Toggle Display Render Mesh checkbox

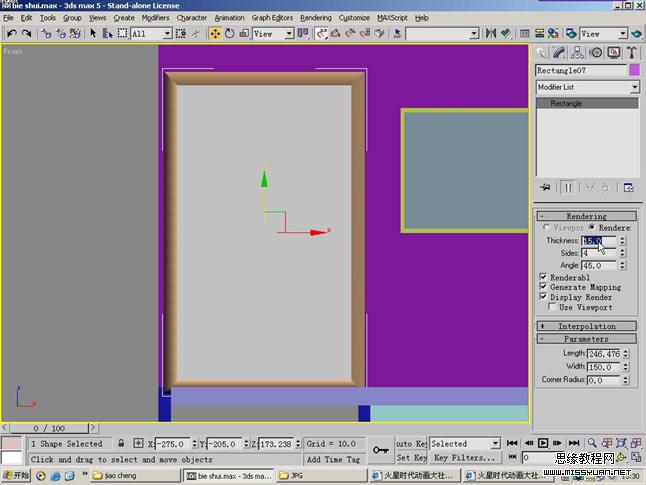click(543, 296)
